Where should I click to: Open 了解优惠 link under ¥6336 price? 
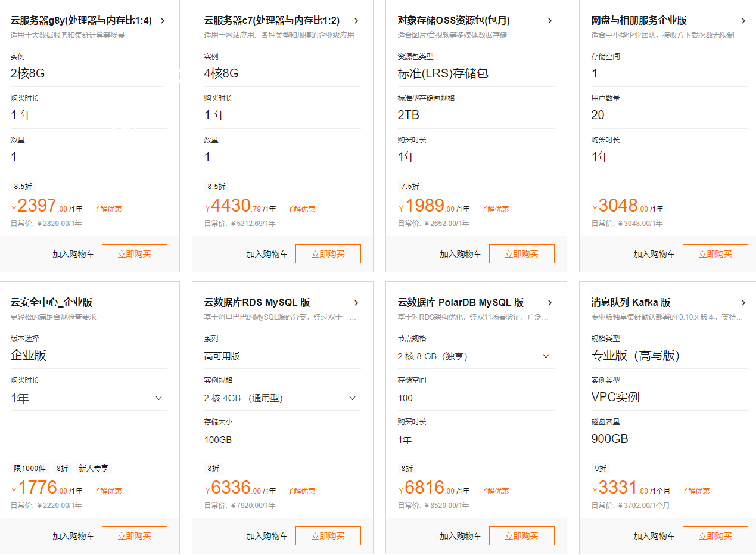tap(301, 491)
